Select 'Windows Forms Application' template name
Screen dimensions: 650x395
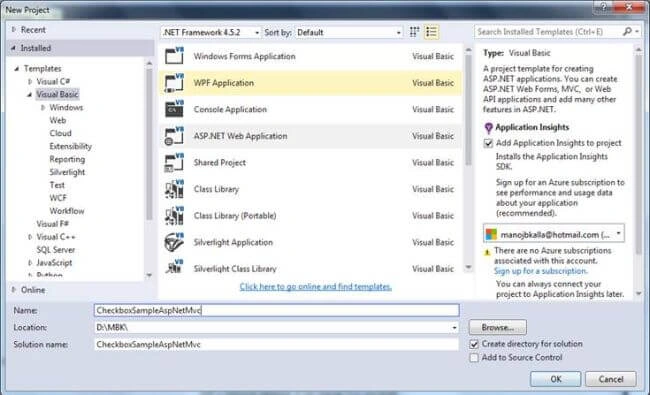tap(245, 56)
